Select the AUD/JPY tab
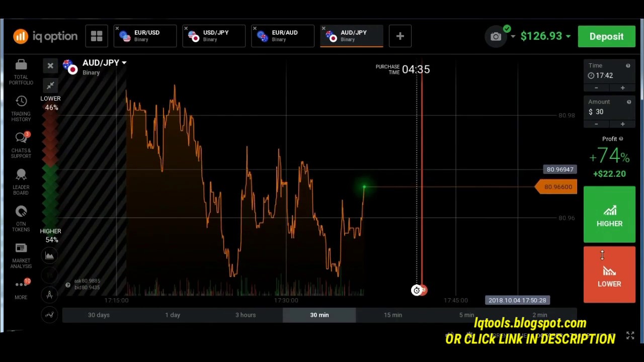The height and width of the screenshot is (362, 644). tap(352, 36)
